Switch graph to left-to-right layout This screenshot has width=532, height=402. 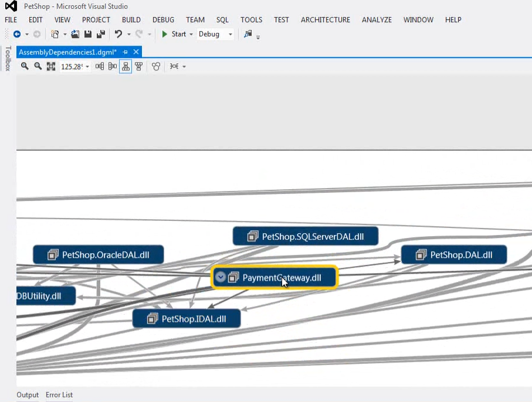click(x=99, y=66)
